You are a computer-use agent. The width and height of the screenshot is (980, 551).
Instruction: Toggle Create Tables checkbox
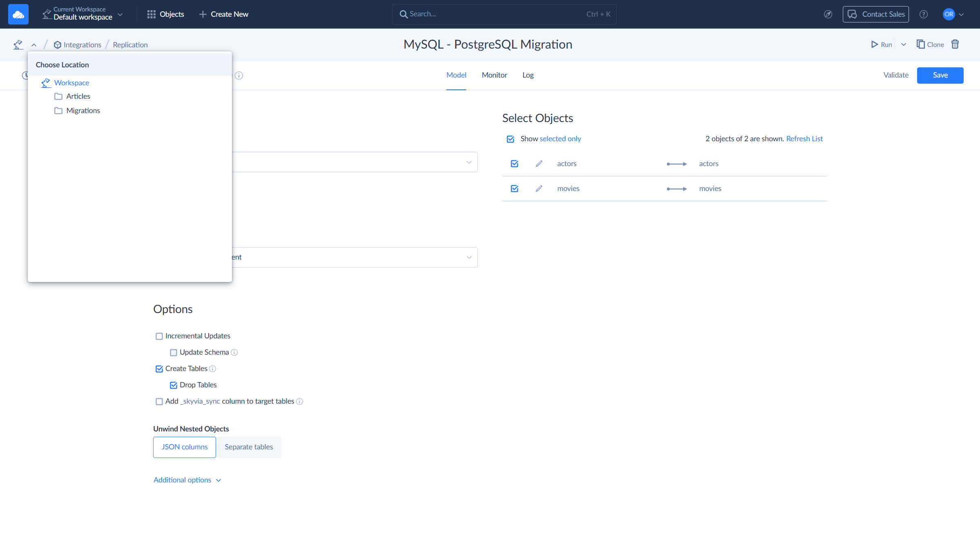point(159,369)
